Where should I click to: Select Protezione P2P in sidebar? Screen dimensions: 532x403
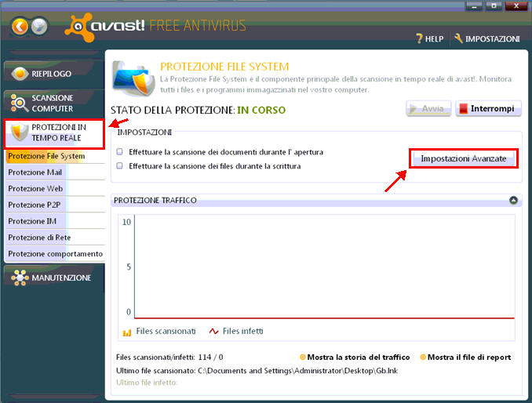pyautogui.click(x=56, y=205)
